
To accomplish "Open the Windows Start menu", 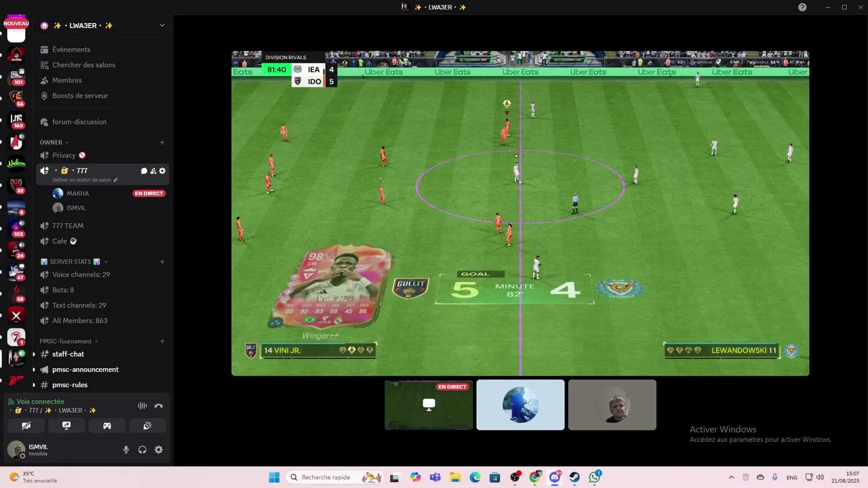I will 274,477.
